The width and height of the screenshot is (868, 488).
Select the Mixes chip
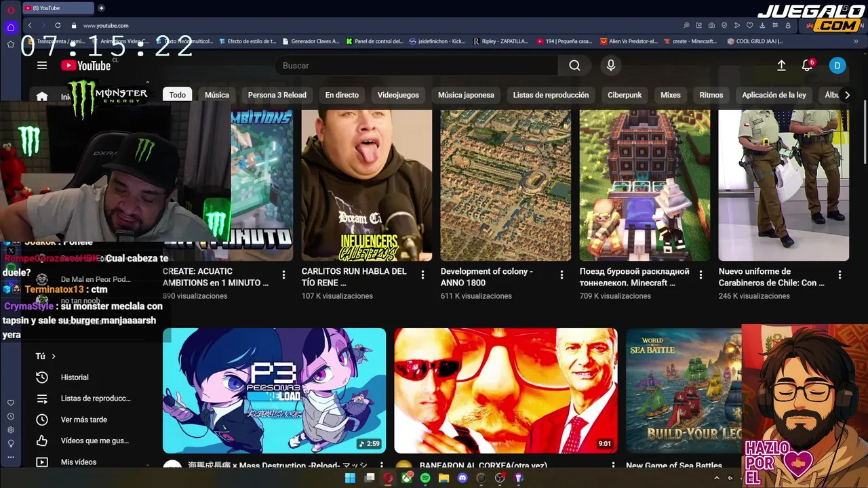[x=671, y=95]
